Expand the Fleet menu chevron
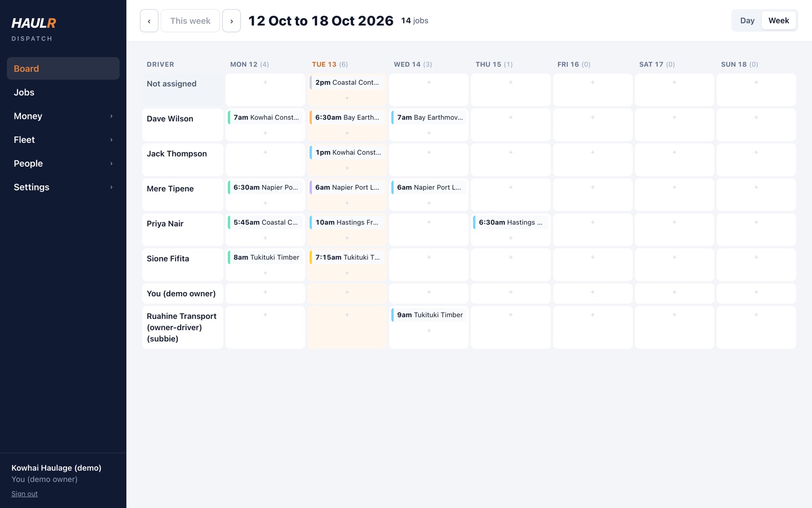 111,140
